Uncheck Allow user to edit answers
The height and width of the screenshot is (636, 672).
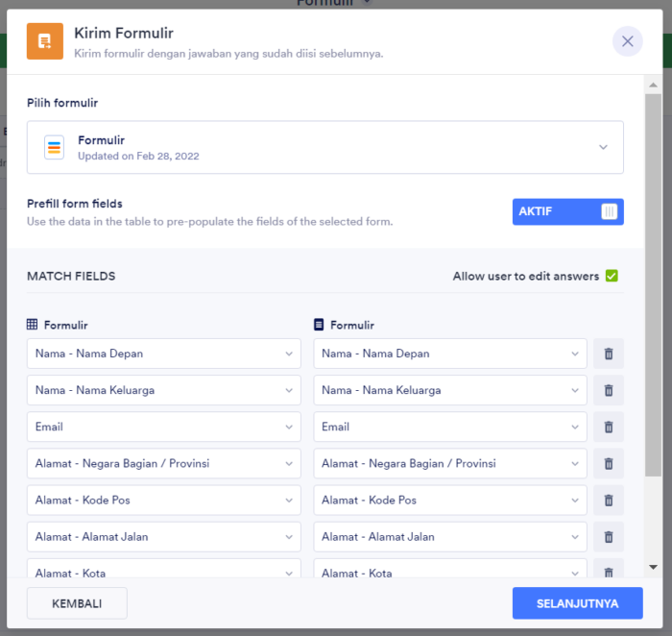pos(612,277)
